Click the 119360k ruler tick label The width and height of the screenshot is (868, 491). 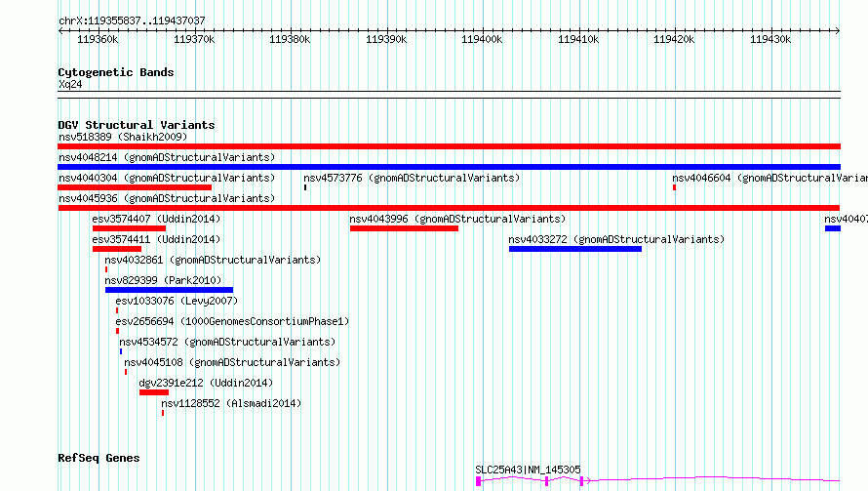[x=98, y=39]
